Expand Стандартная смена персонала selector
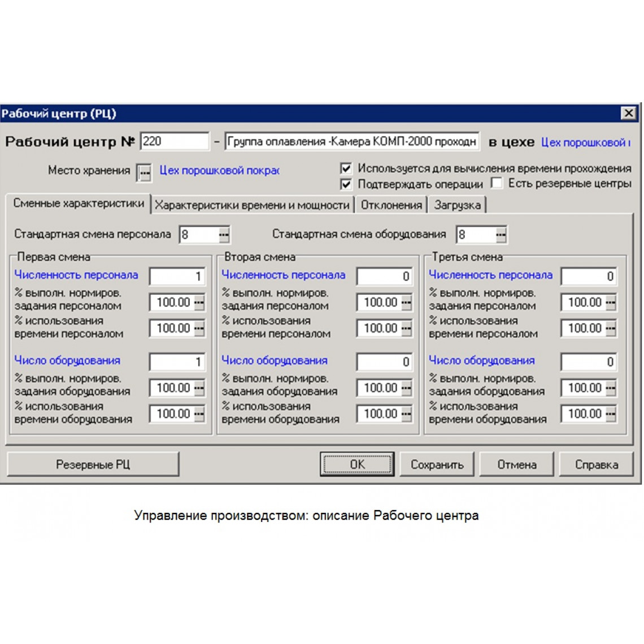The image size is (644, 644). (x=224, y=235)
